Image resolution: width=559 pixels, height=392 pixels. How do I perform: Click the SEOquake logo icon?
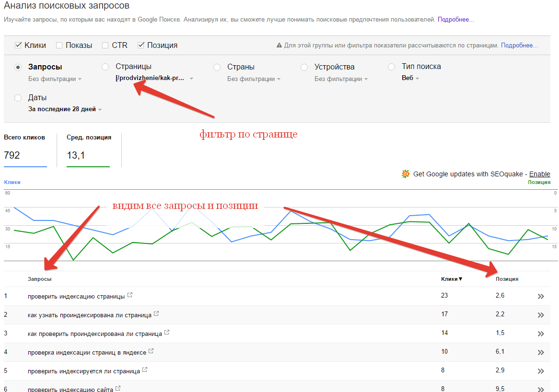[x=406, y=174]
